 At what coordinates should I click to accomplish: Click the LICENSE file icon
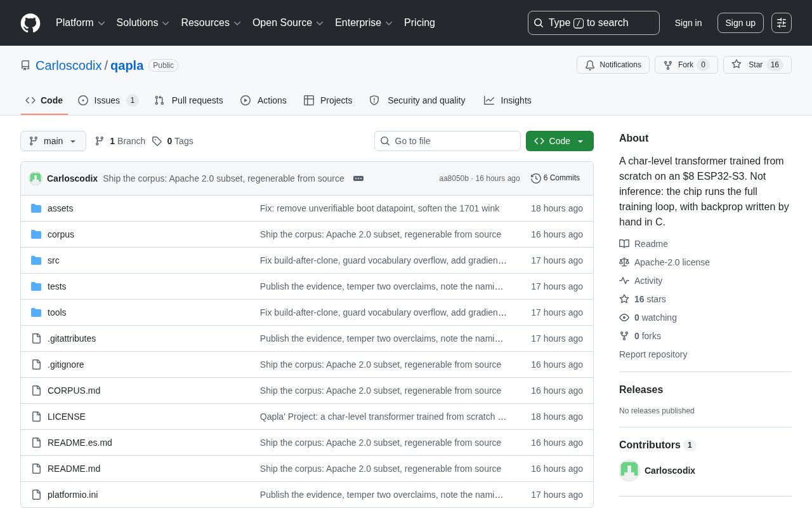(36, 417)
